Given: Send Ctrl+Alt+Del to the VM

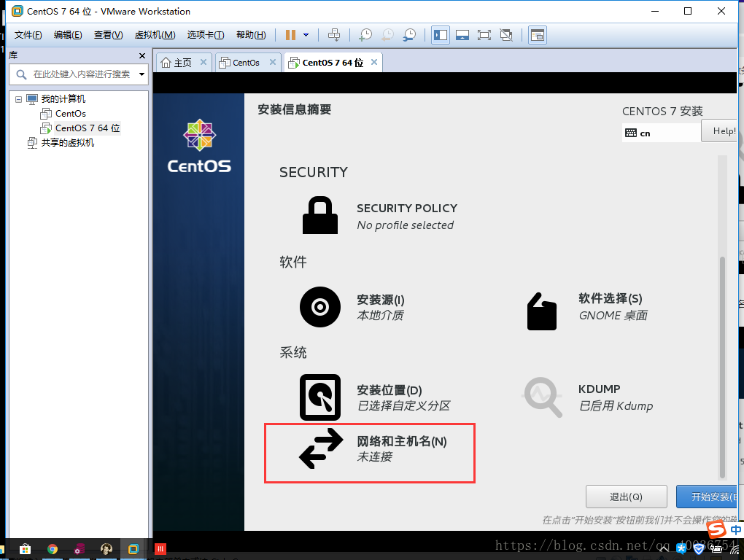Looking at the screenshot, I should point(334,35).
